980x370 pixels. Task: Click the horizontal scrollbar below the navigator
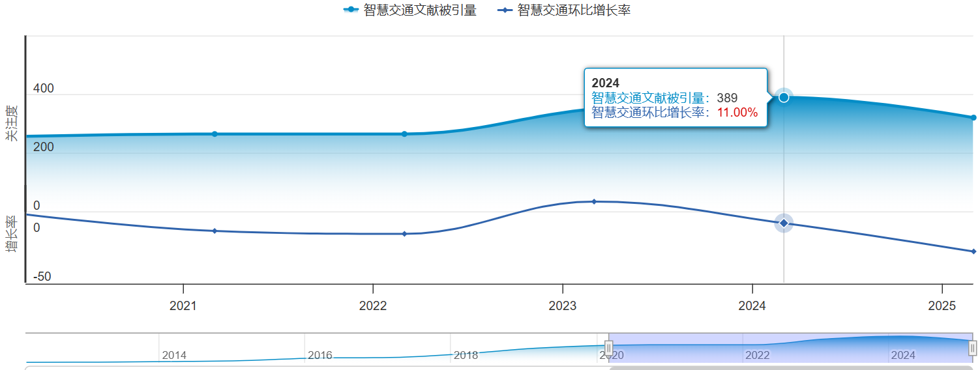(x=790, y=367)
